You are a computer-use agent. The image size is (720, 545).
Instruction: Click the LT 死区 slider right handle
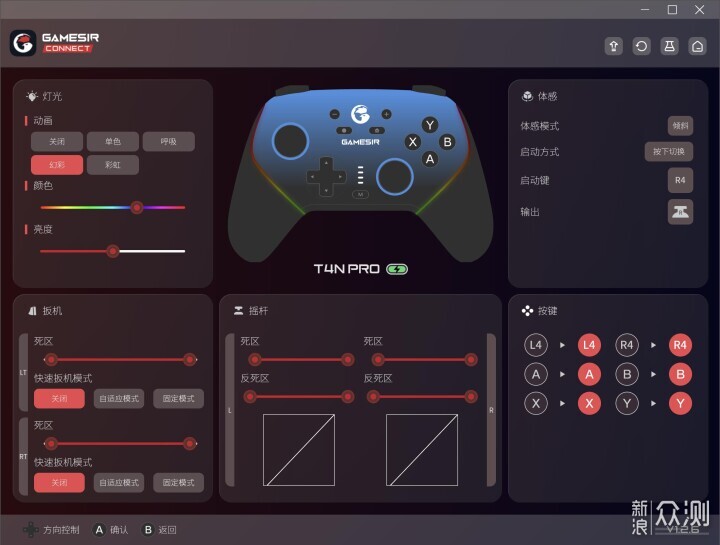coord(189,360)
